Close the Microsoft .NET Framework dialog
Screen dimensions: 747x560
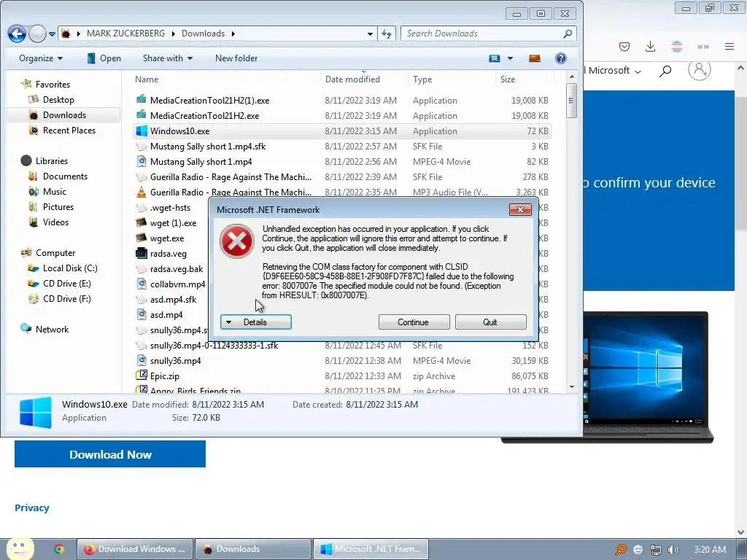(520, 209)
